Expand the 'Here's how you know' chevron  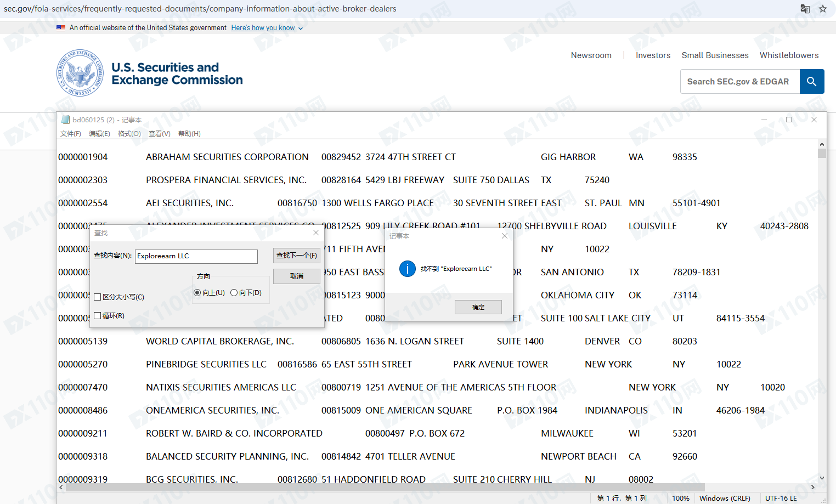click(300, 29)
